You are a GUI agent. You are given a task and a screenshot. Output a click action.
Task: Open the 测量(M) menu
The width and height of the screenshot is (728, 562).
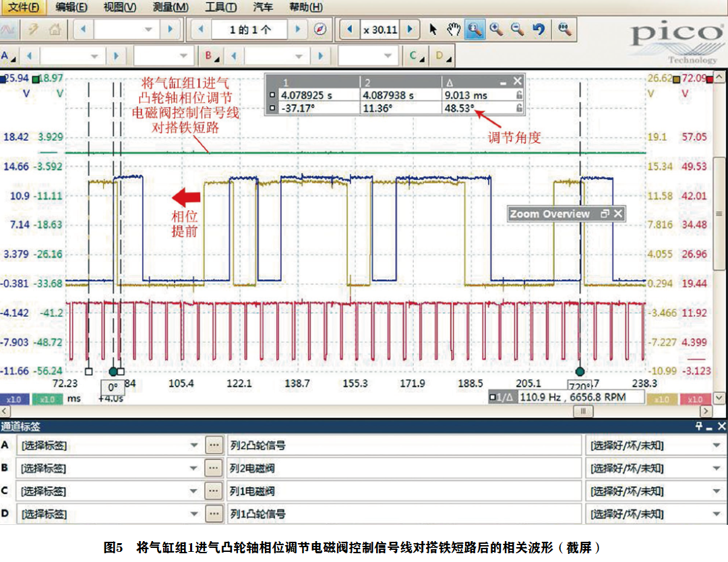point(171,7)
